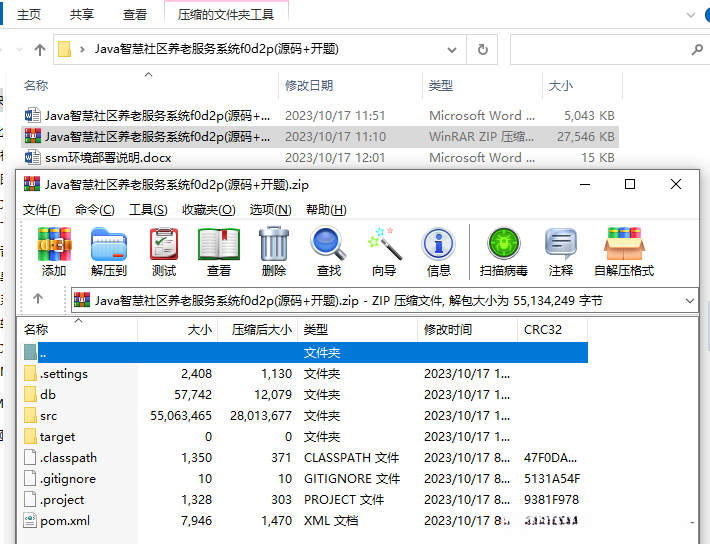
Task: Click the db folder icon
Action: (x=30, y=395)
